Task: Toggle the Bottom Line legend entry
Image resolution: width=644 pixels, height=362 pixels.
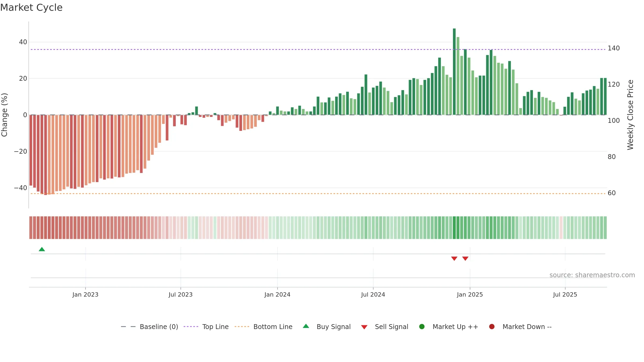Action: pos(264,327)
